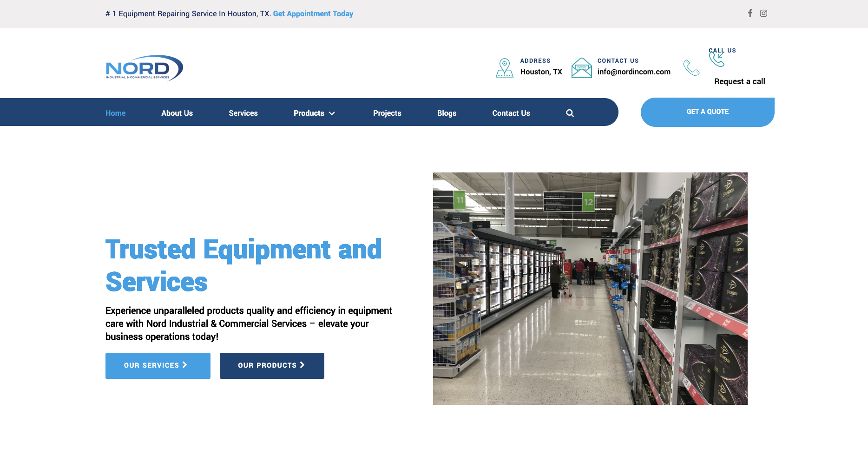Open the Projects menu item
The image size is (868, 449).
(387, 113)
